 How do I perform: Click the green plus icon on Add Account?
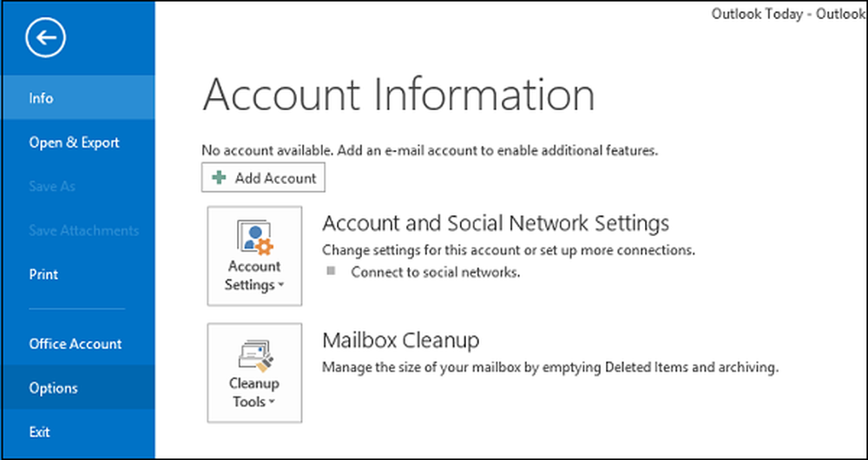pyautogui.click(x=220, y=178)
